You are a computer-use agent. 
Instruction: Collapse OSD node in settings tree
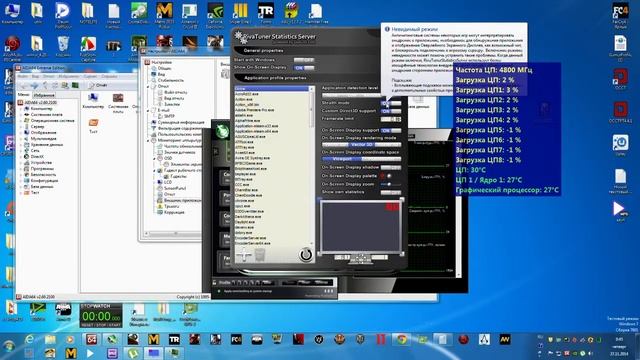(x=155, y=158)
